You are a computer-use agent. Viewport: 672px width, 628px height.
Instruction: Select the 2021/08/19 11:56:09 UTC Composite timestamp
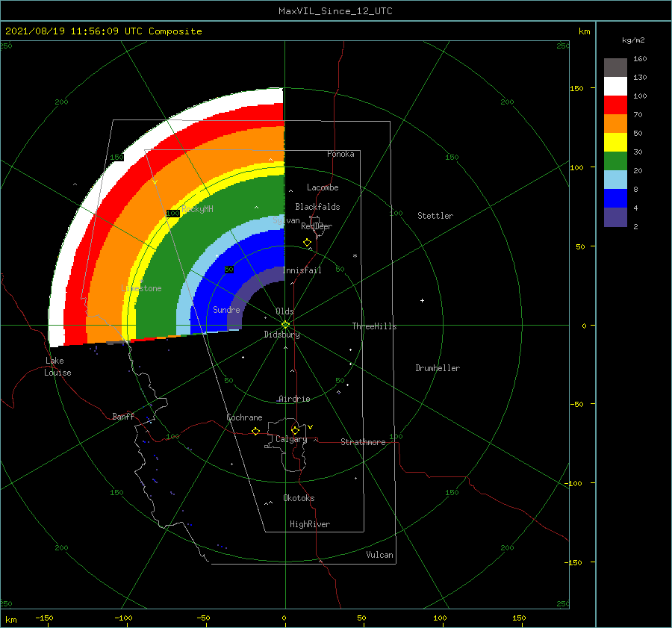(x=104, y=31)
